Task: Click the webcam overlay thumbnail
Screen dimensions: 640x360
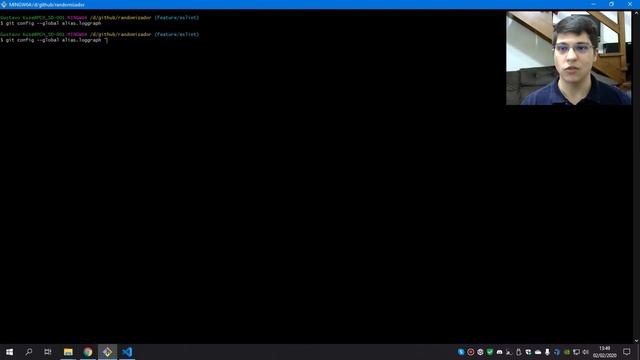Action: [569, 58]
